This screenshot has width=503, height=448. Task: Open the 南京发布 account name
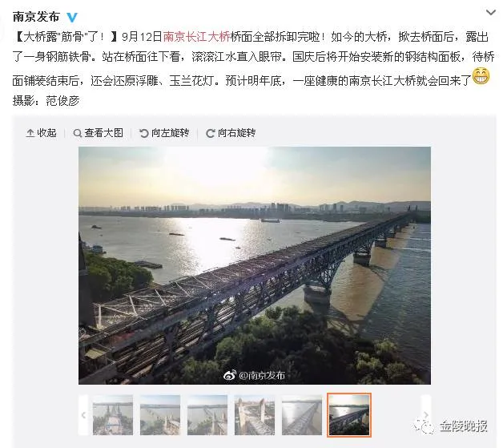[x=36, y=17]
